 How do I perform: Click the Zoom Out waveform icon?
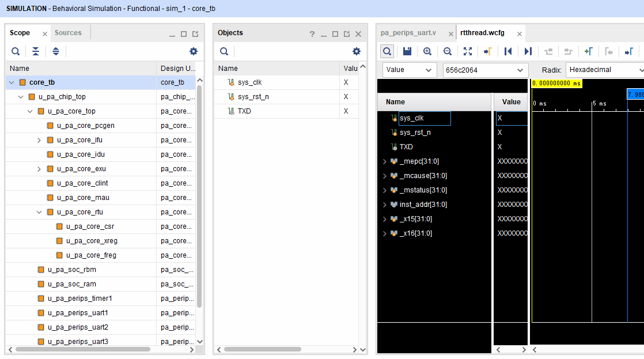pos(448,51)
